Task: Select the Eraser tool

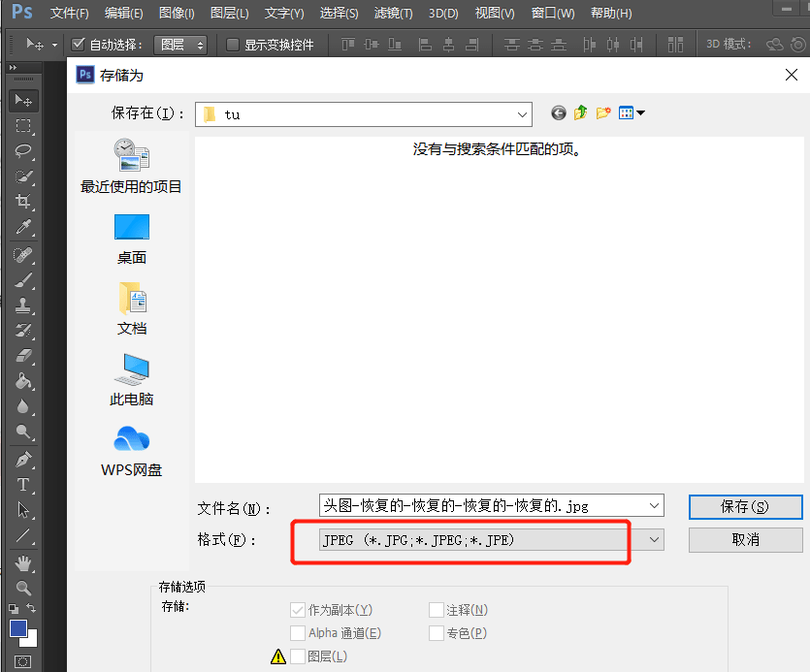Action: point(23,356)
